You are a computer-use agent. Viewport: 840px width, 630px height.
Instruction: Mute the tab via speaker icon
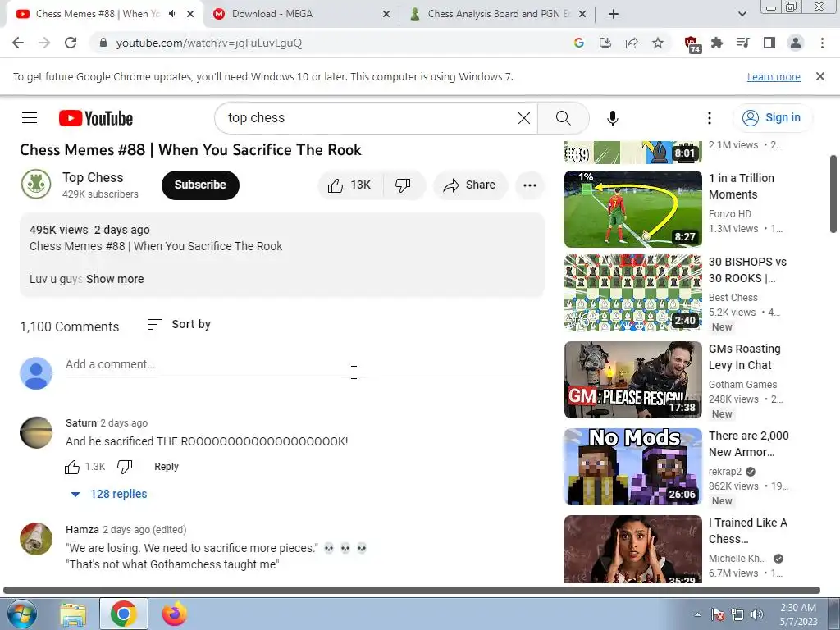pos(172,14)
